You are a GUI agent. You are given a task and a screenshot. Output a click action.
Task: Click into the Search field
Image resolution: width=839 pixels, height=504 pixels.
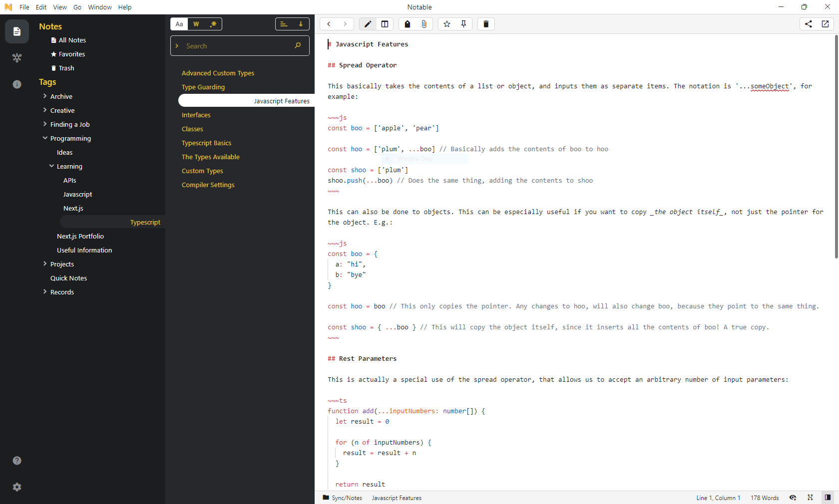[x=239, y=45]
